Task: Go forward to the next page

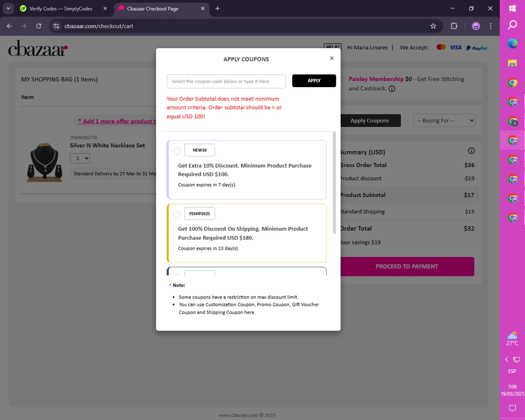Action: click(x=24, y=26)
